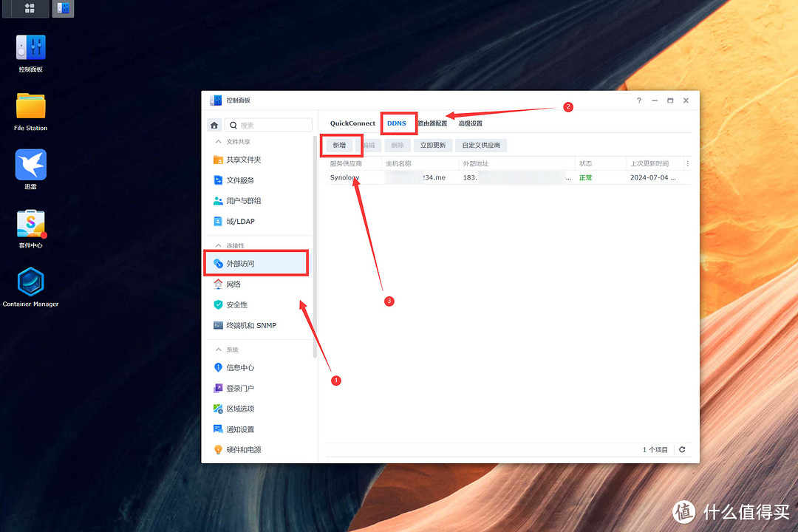Viewport: 798px width, 532px height.
Task: Switch to the QuickConnect tab
Action: tap(351, 123)
